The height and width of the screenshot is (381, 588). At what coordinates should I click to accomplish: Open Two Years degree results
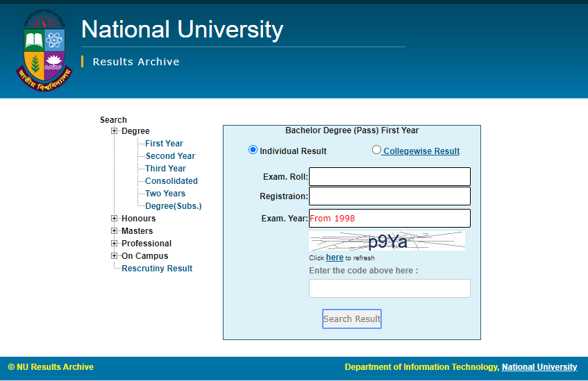point(165,194)
